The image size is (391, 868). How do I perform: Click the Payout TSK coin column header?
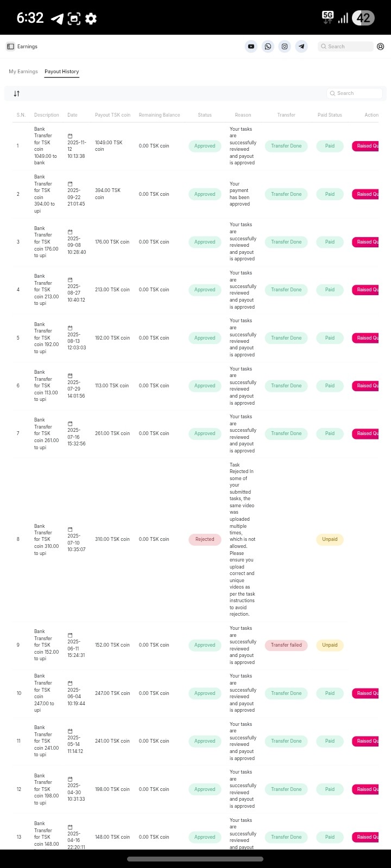(112, 115)
